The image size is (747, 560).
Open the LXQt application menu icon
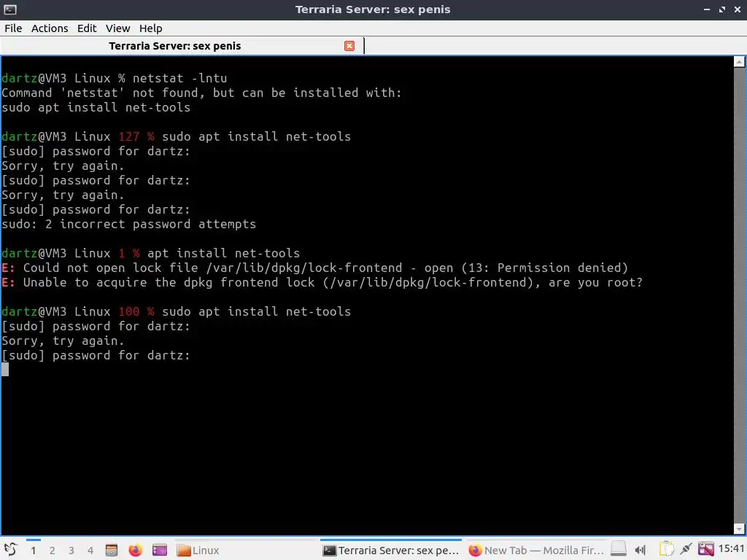point(10,550)
